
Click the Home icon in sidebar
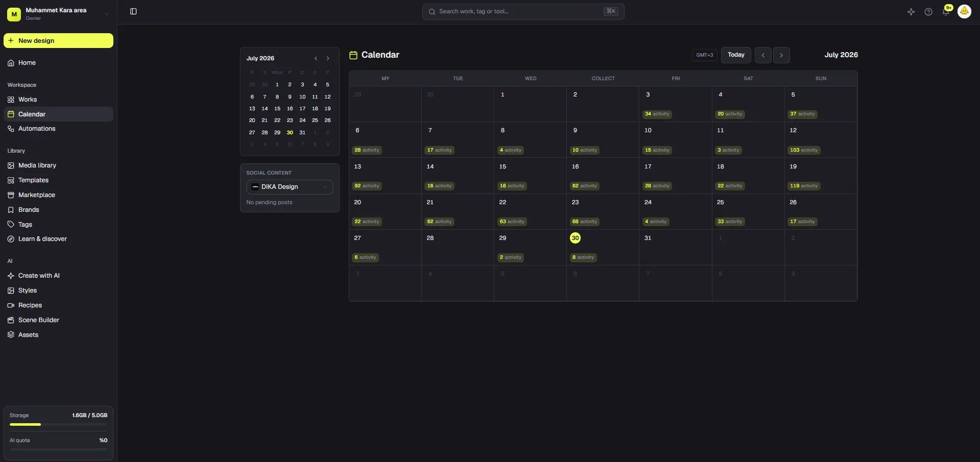pyautogui.click(x=11, y=63)
